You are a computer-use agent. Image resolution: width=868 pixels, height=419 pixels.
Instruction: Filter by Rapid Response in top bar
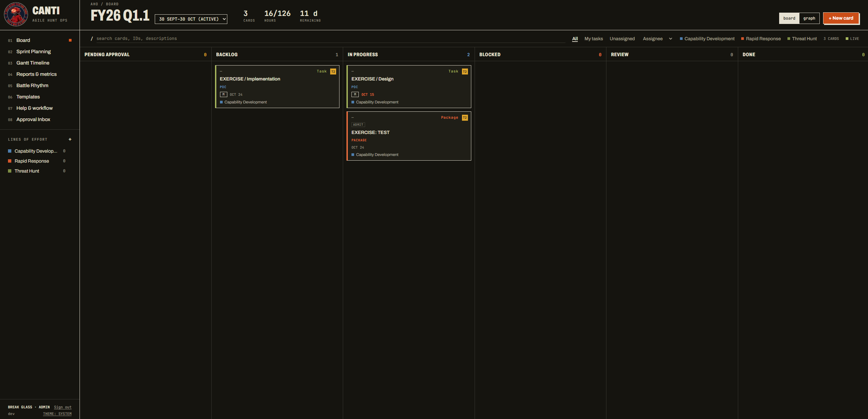761,39
